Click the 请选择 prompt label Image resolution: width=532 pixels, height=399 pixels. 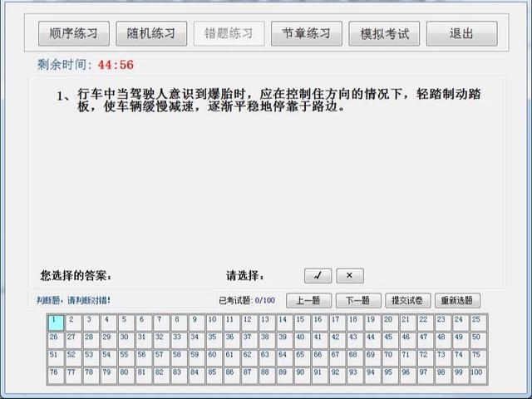245,275
